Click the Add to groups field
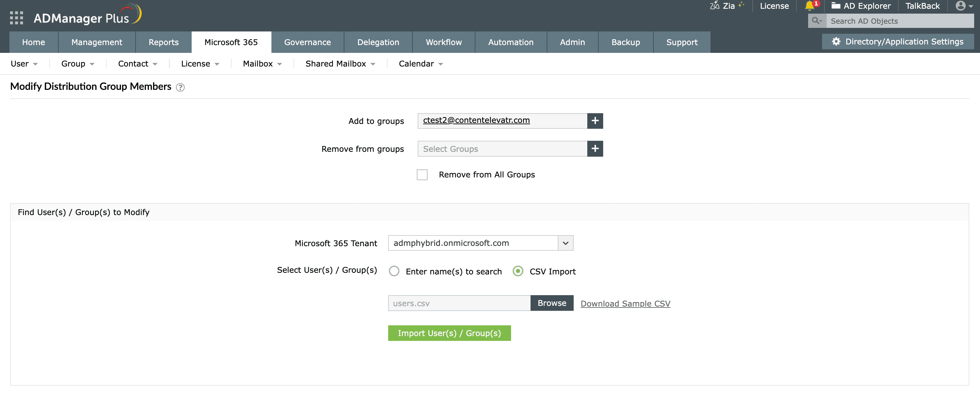The width and height of the screenshot is (980, 397). pyautogui.click(x=502, y=121)
